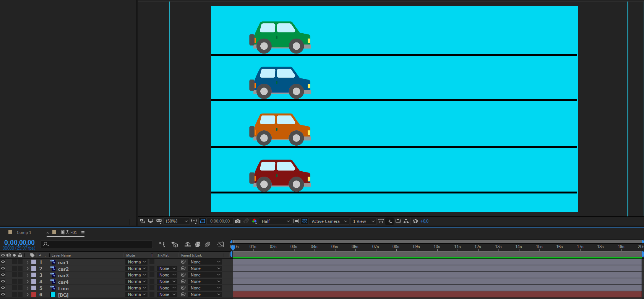Click the Line layer label color swatch
This screenshot has width=644, height=299.
pos(34,288)
